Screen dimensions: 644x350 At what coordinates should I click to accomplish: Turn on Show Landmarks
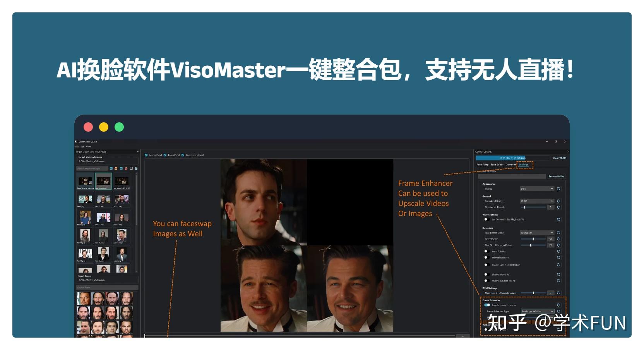tap(486, 275)
